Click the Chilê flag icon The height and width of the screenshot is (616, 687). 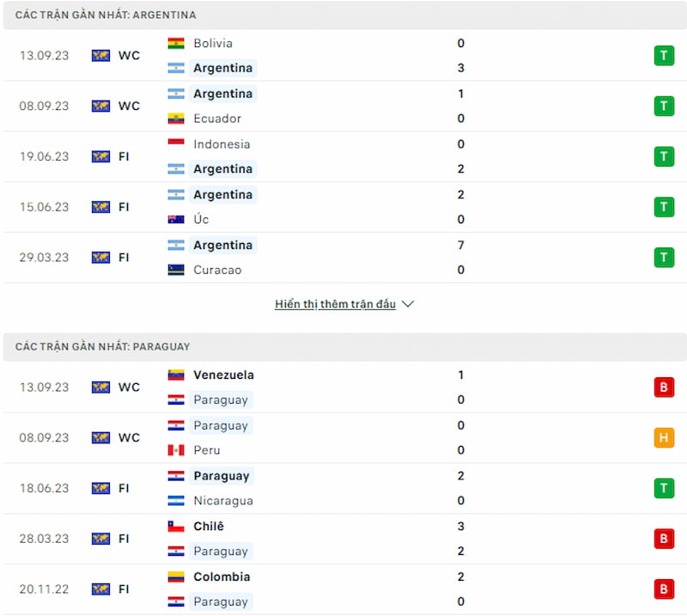[x=176, y=526]
